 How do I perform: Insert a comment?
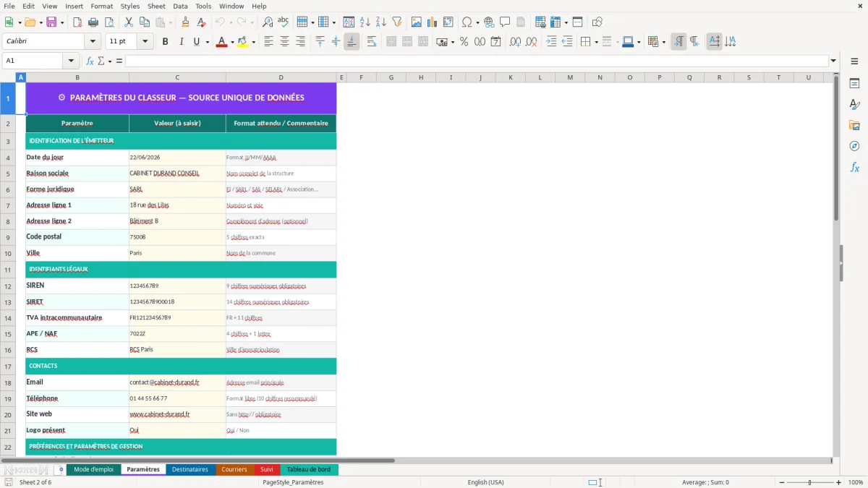(505, 22)
